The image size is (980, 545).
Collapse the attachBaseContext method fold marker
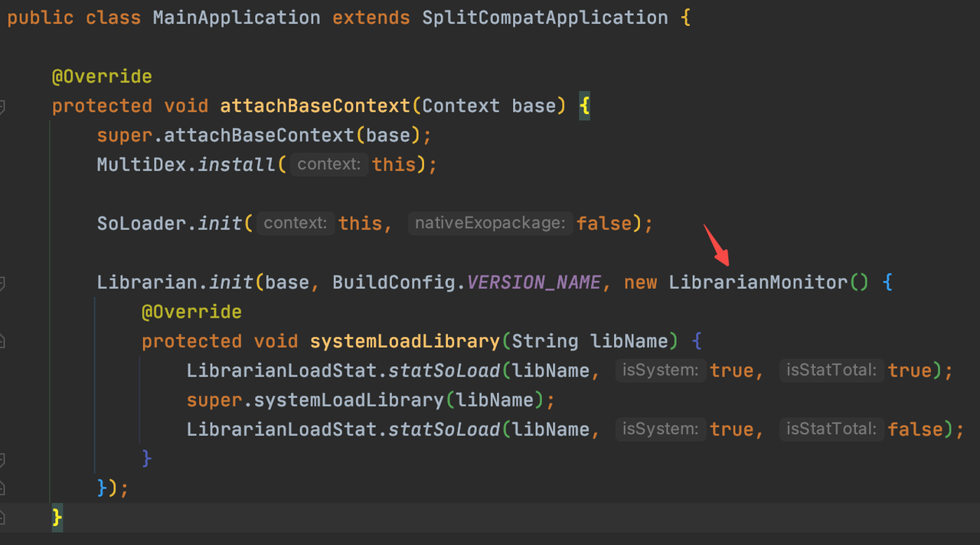point(2,106)
